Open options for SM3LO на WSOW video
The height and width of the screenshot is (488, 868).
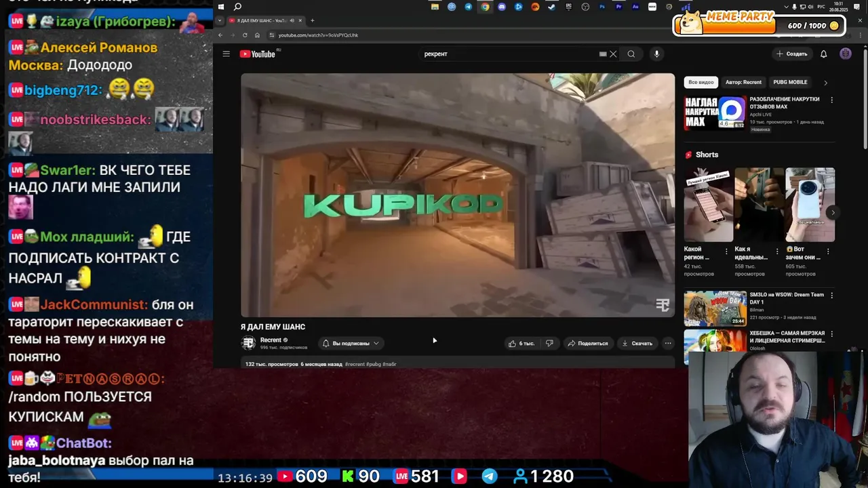click(x=832, y=296)
